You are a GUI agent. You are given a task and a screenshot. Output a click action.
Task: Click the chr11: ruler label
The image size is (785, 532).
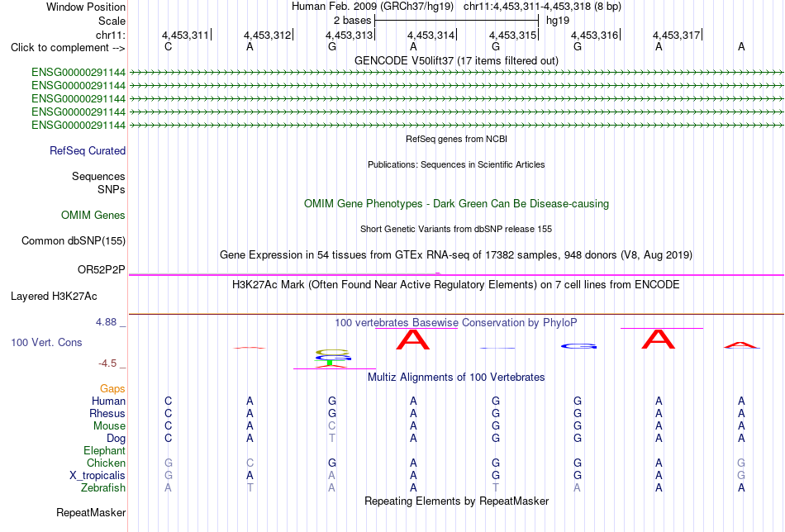(x=110, y=35)
